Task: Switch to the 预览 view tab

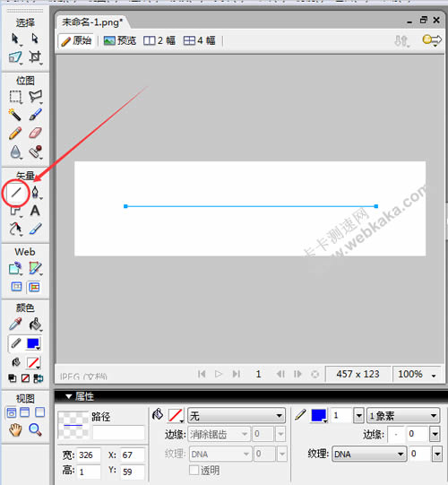Action: point(120,40)
